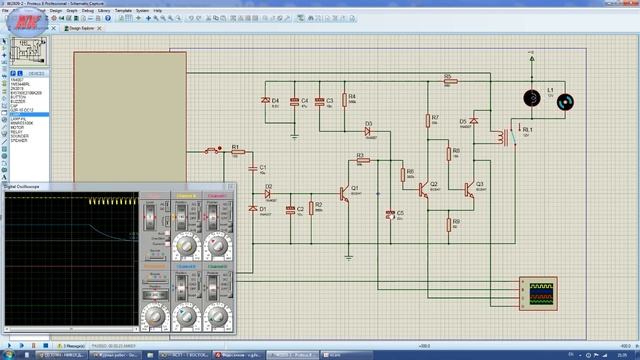
Task: Click the Redo toolbar icon
Action: click(x=198, y=18)
